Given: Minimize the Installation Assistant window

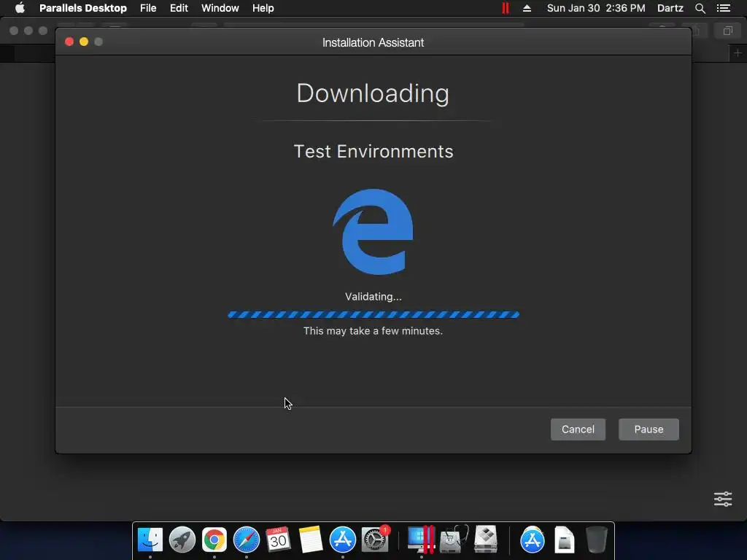Looking at the screenshot, I should pyautogui.click(x=84, y=42).
